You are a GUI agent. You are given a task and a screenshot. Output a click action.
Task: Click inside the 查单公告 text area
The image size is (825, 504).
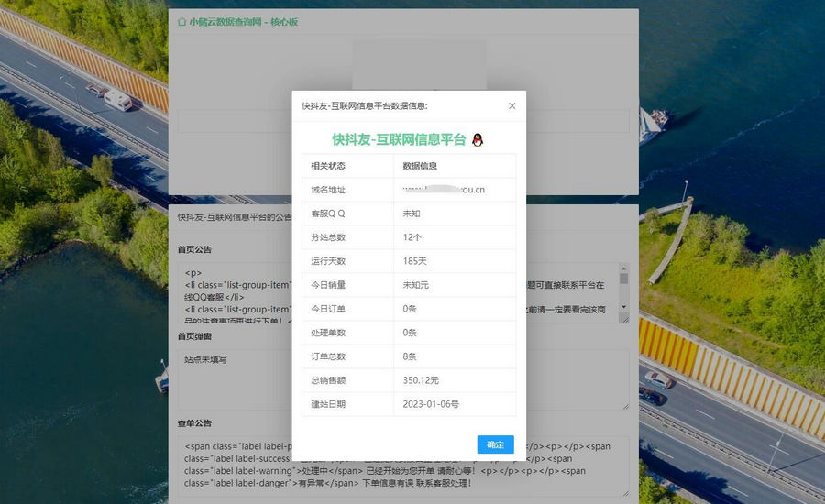(x=229, y=466)
